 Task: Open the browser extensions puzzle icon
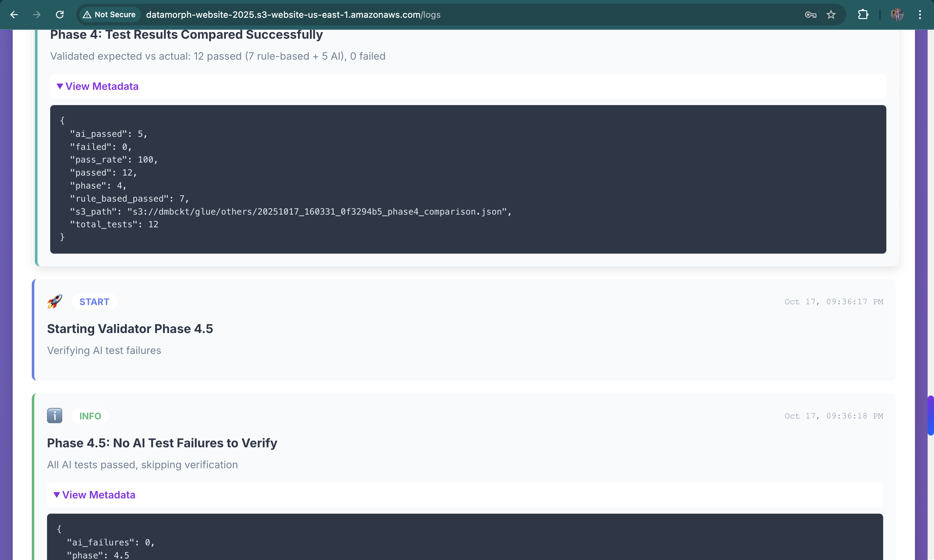click(863, 15)
